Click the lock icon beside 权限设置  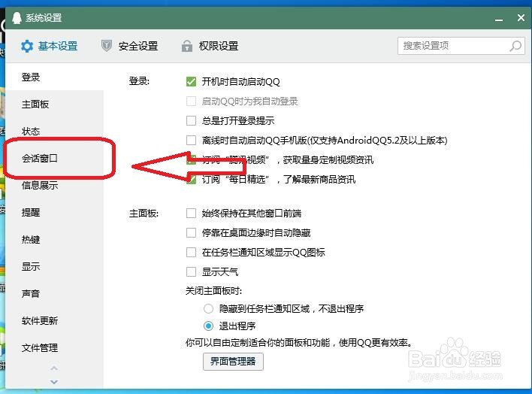pos(186,46)
